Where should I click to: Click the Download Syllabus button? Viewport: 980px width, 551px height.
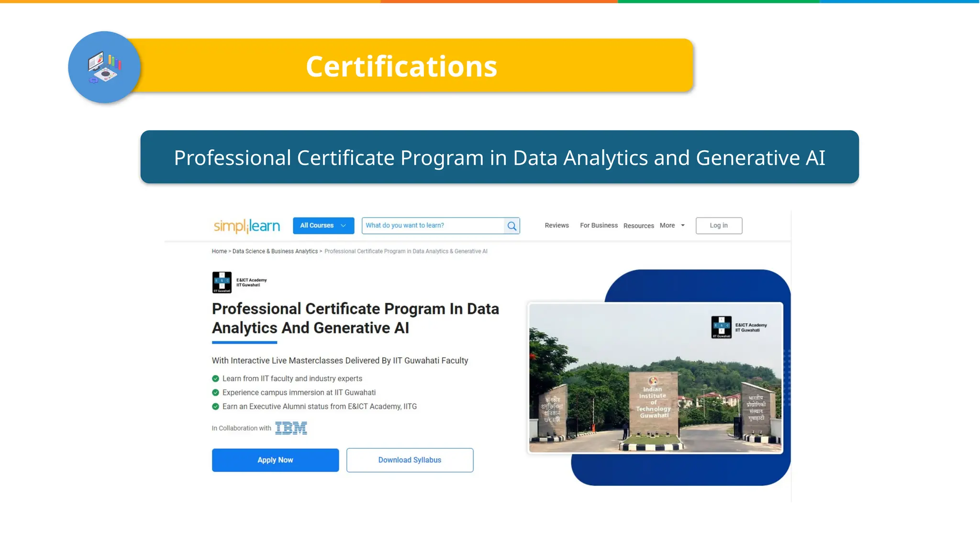410,460
